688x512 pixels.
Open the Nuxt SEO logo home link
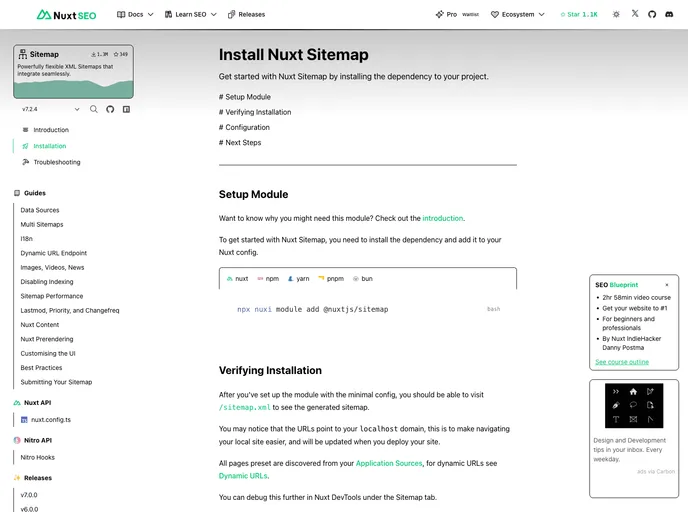(x=66, y=15)
